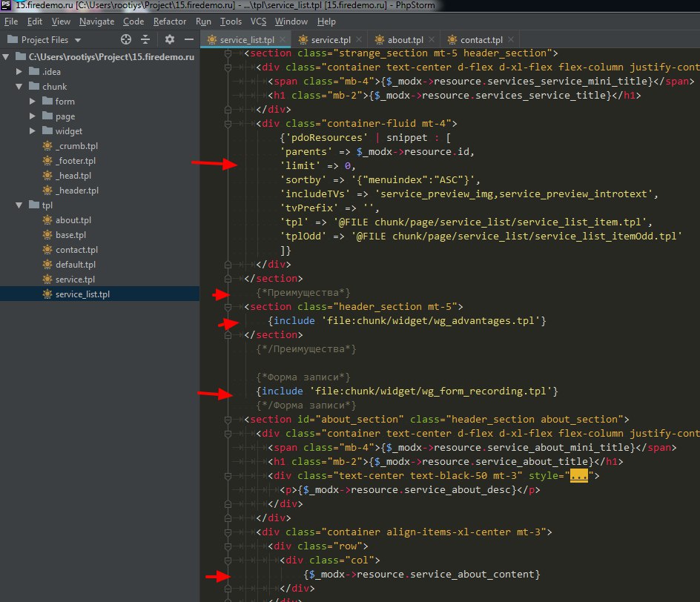The width and height of the screenshot is (700, 602).
Task: Click the form folder icon
Action: pos(47,101)
